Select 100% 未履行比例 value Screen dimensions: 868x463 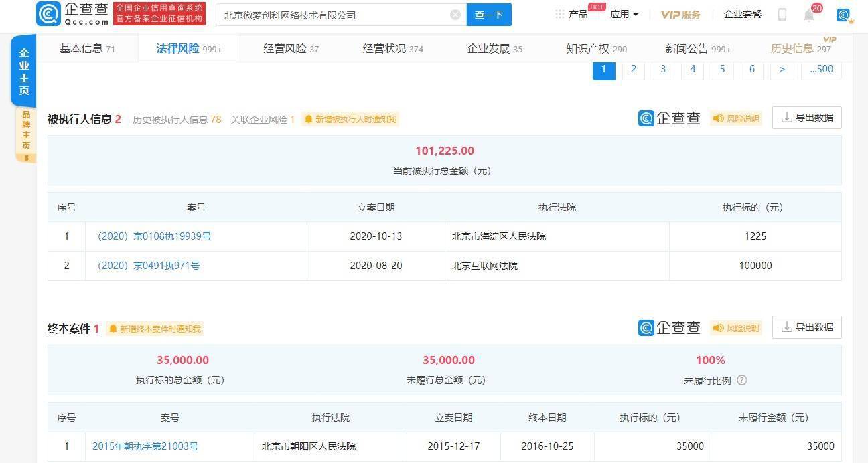point(711,360)
